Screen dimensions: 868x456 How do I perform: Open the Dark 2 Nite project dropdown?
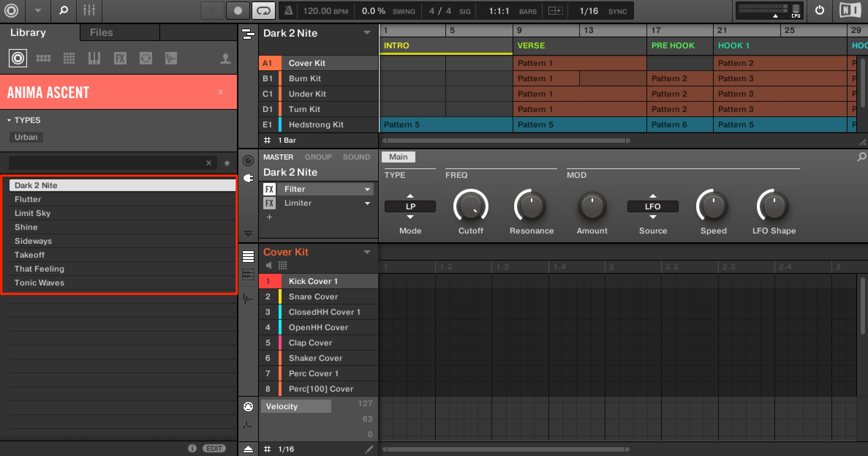[367, 33]
